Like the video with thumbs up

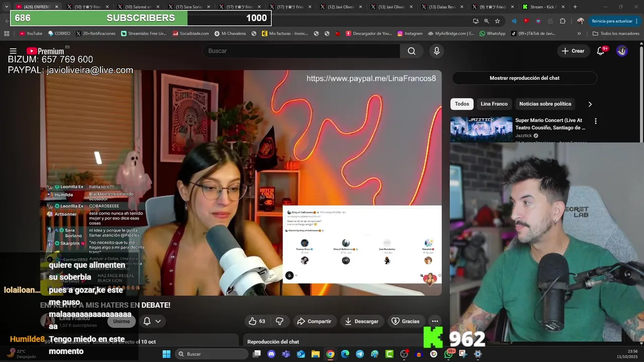[x=257, y=321]
